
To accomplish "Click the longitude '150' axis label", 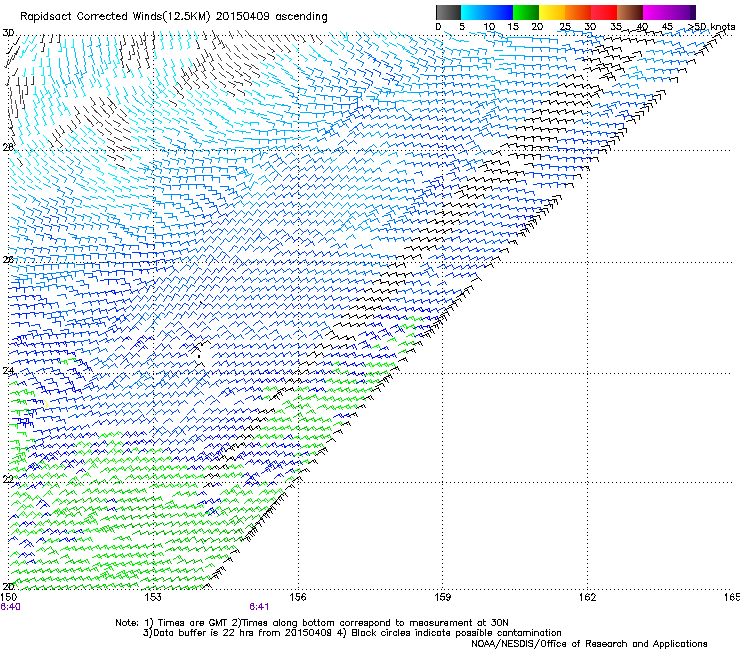I will [x=8, y=598].
